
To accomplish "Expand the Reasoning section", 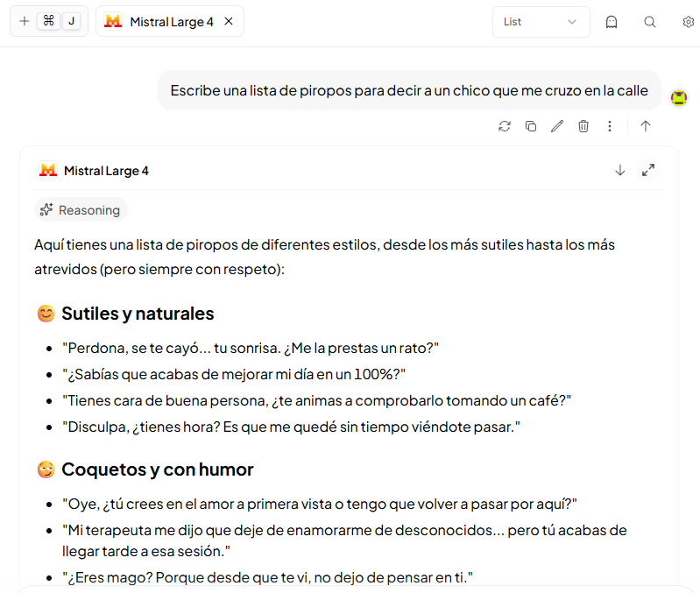I will click(81, 209).
